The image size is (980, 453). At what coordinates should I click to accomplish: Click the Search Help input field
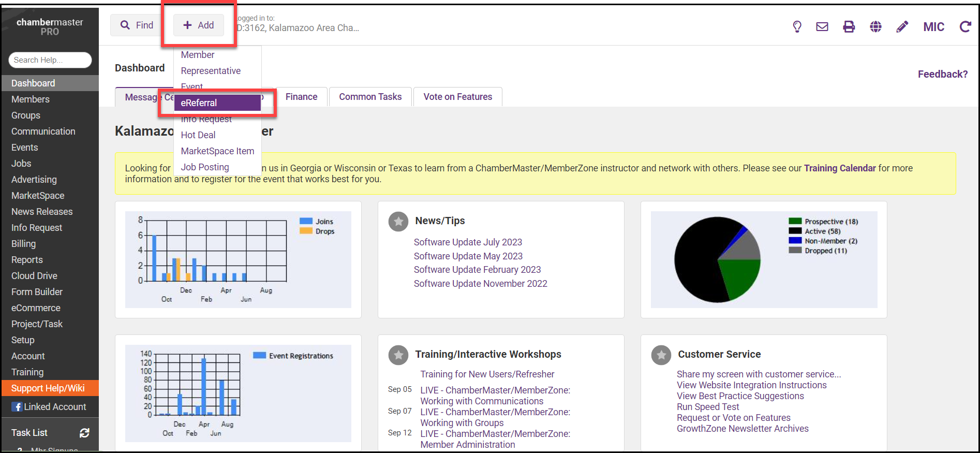50,60
